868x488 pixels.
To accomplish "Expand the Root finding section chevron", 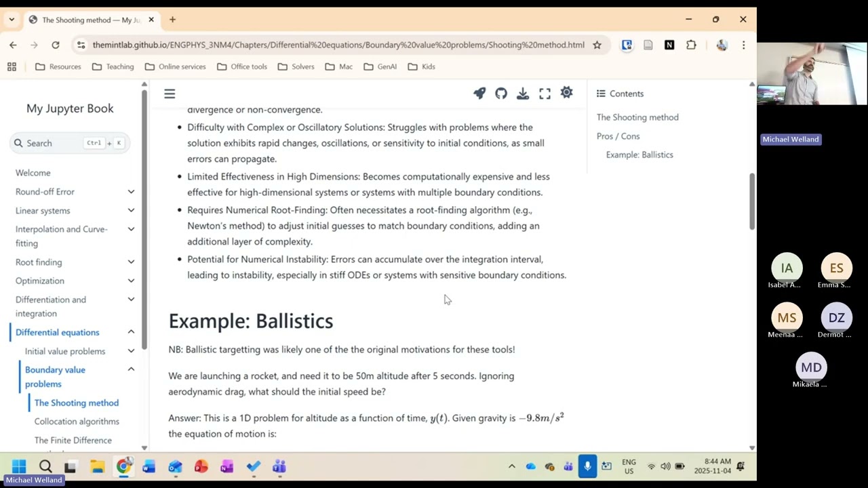I will pos(131,262).
